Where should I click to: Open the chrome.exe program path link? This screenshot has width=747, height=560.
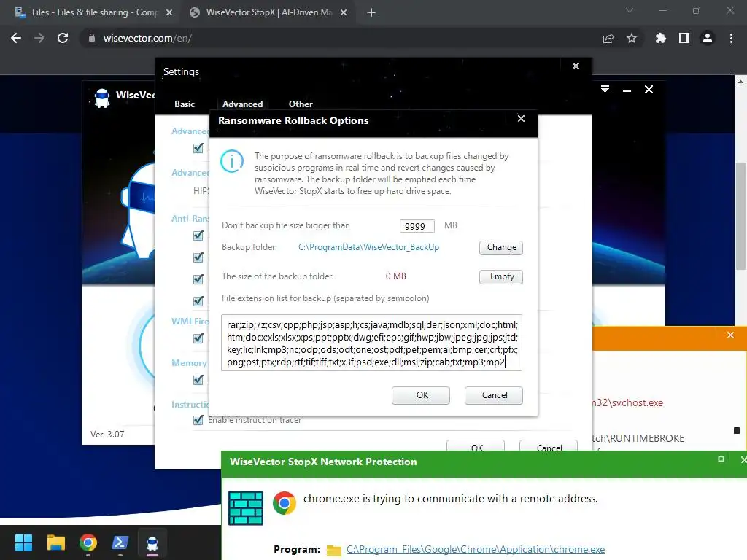476,549
